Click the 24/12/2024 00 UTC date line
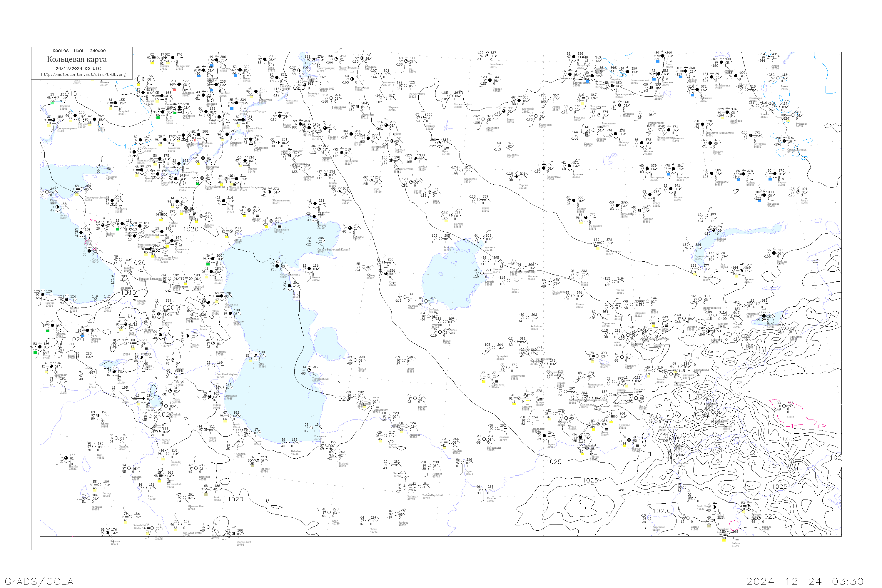Viewport: 882px width, 588px height. pyautogui.click(x=78, y=69)
